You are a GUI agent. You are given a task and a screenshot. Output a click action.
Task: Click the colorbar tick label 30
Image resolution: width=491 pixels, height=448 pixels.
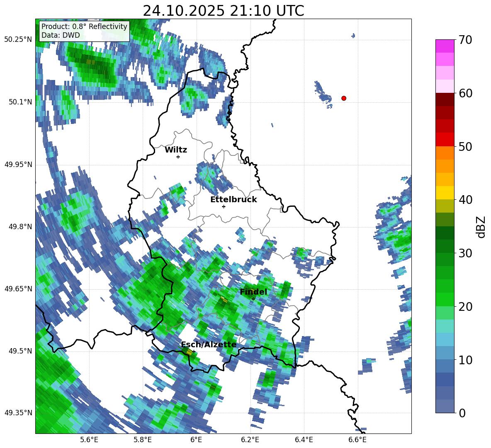(x=465, y=253)
